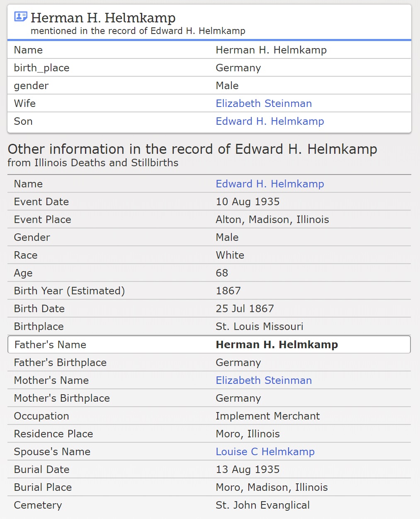The image size is (420, 519).
Task: Open Edward H. Helmkamp link in Son row
Action: pyautogui.click(x=269, y=121)
